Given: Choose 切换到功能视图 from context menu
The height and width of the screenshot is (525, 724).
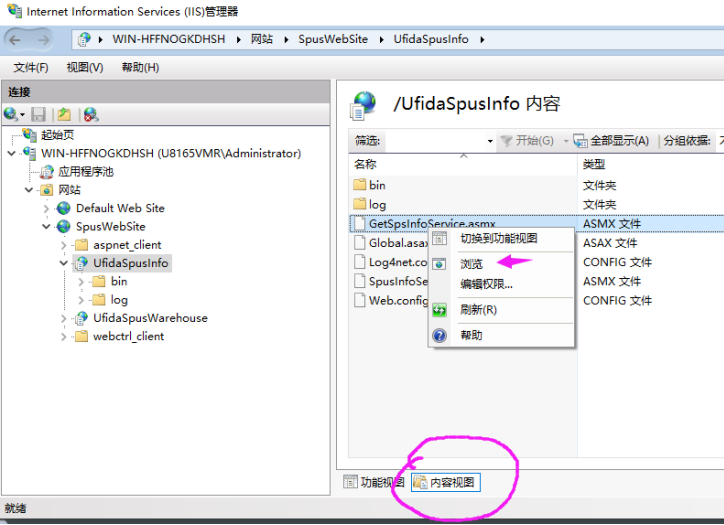Looking at the screenshot, I should click(x=499, y=238).
